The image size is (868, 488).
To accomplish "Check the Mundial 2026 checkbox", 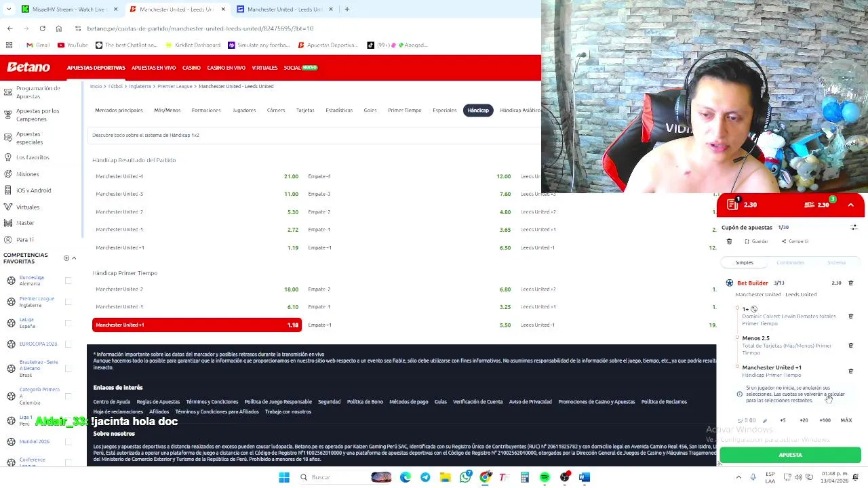I will [x=68, y=441].
